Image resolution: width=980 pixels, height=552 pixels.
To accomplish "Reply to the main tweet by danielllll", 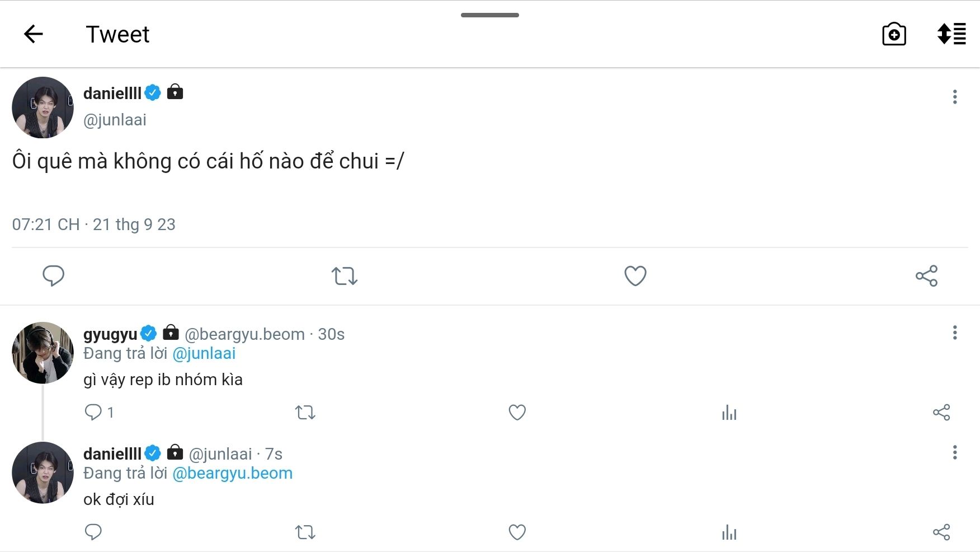I will pyautogui.click(x=54, y=276).
